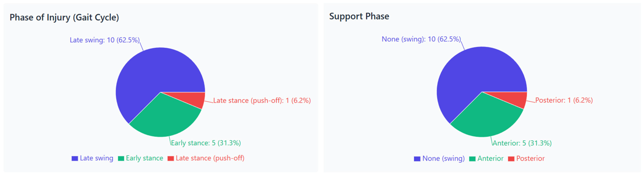Click the red Late stance (push-off) legend swatch

tap(171, 158)
